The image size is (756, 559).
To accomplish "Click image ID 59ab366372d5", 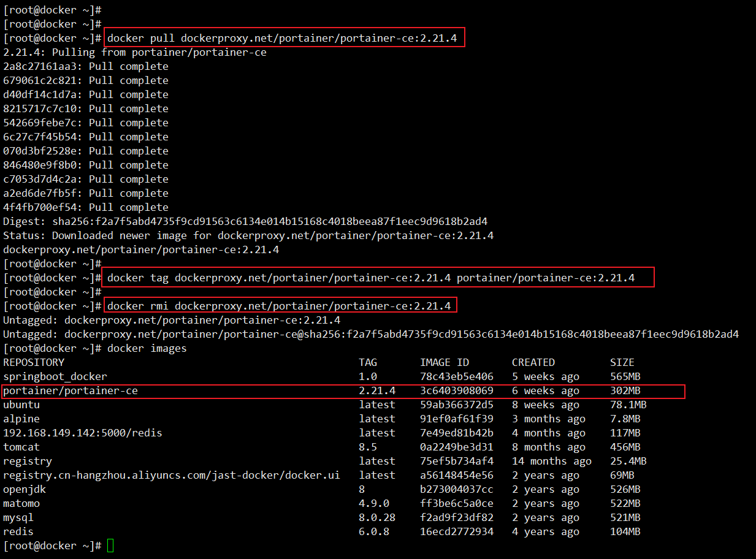I will [457, 405].
